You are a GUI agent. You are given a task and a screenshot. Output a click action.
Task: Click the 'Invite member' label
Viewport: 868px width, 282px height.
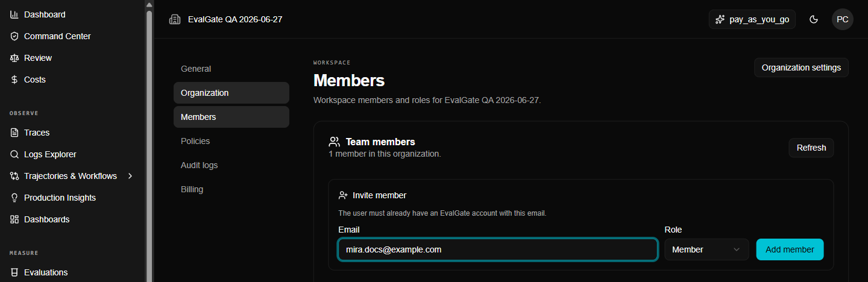[379, 195]
